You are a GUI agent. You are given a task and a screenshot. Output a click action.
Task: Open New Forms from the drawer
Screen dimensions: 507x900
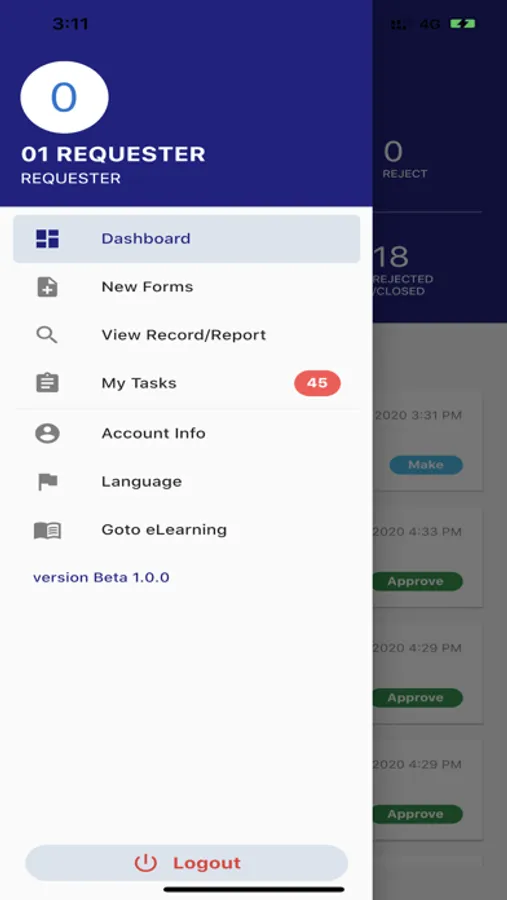point(187,286)
